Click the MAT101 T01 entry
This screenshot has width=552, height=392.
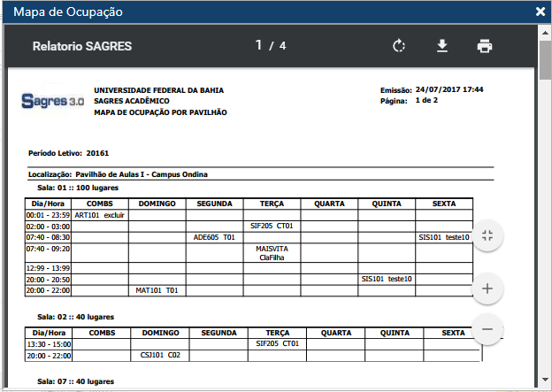157,289
